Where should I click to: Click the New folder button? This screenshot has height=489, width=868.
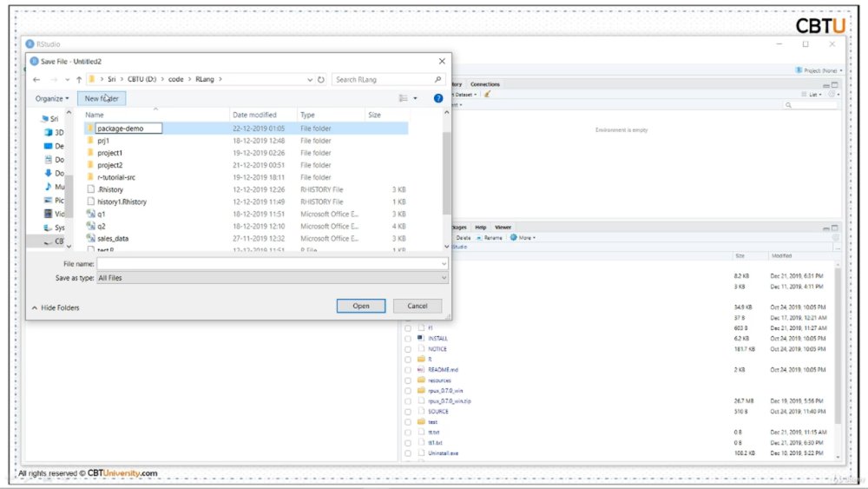click(102, 98)
